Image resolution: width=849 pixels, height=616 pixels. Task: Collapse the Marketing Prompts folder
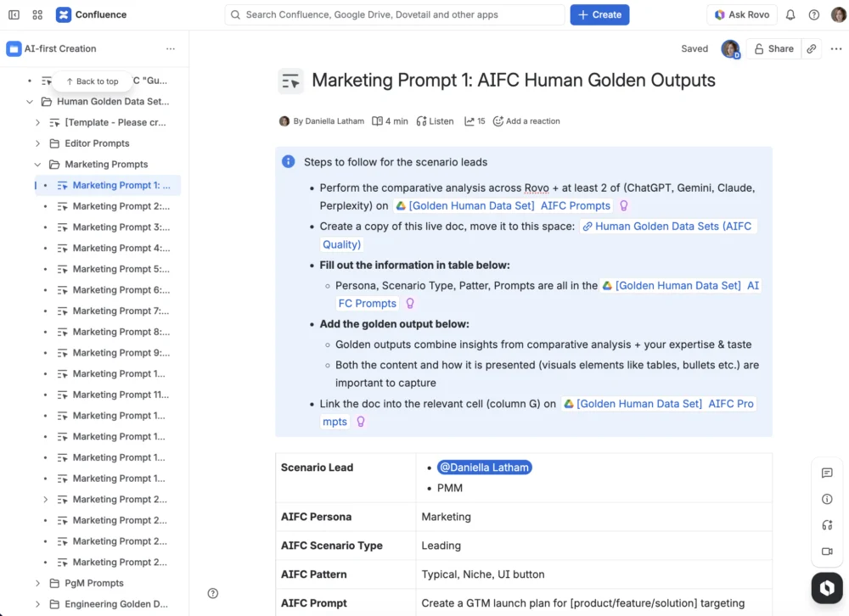[37, 165]
